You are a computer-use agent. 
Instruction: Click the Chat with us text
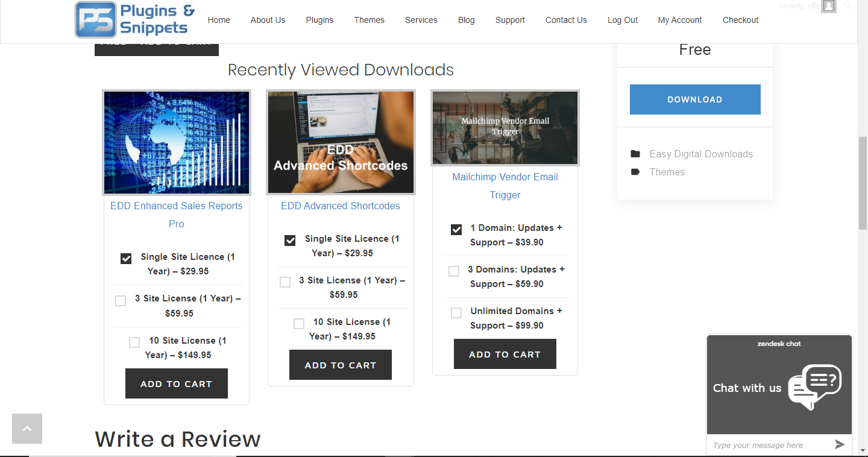pos(747,388)
